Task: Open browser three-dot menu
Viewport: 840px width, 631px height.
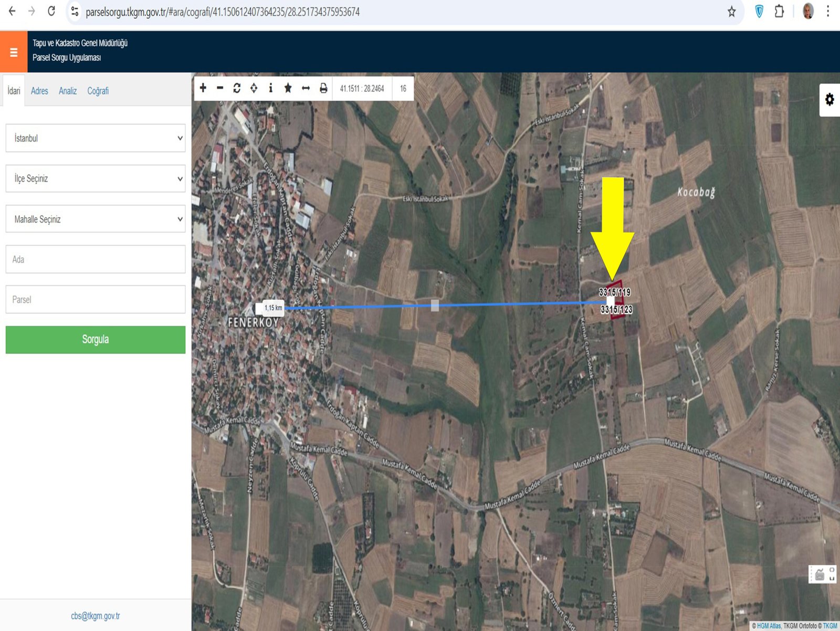Action: pos(828,12)
